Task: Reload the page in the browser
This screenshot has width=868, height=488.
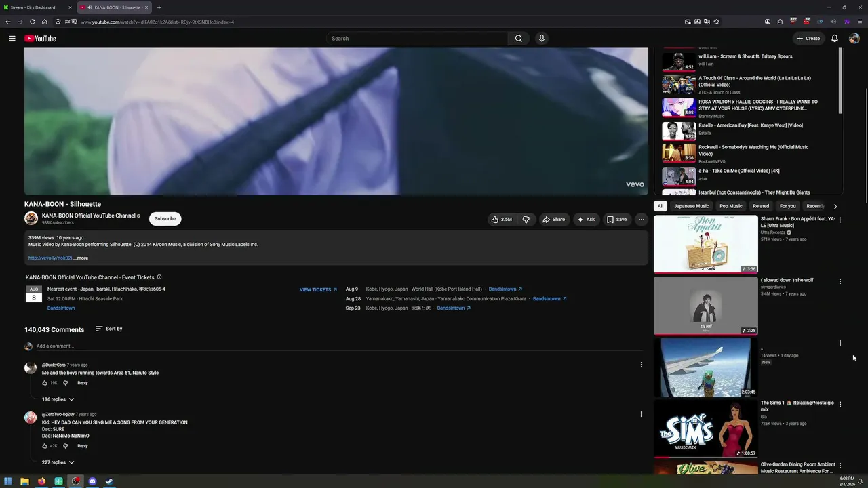Action: [x=32, y=22]
